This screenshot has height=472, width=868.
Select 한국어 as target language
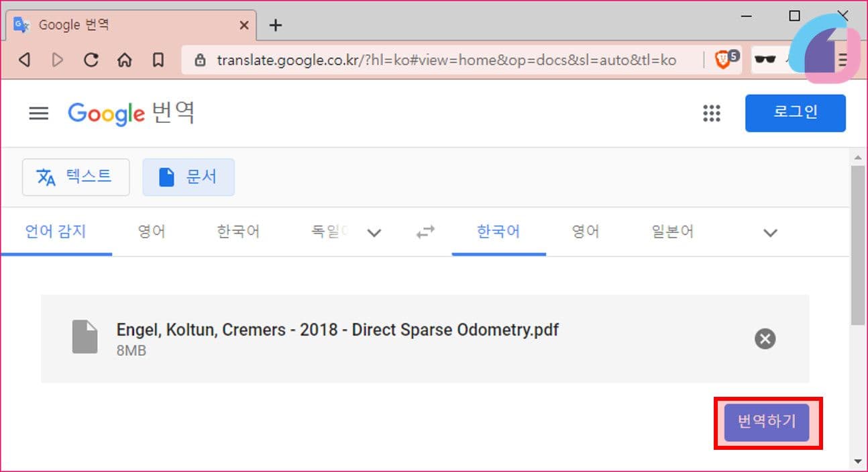pos(498,232)
